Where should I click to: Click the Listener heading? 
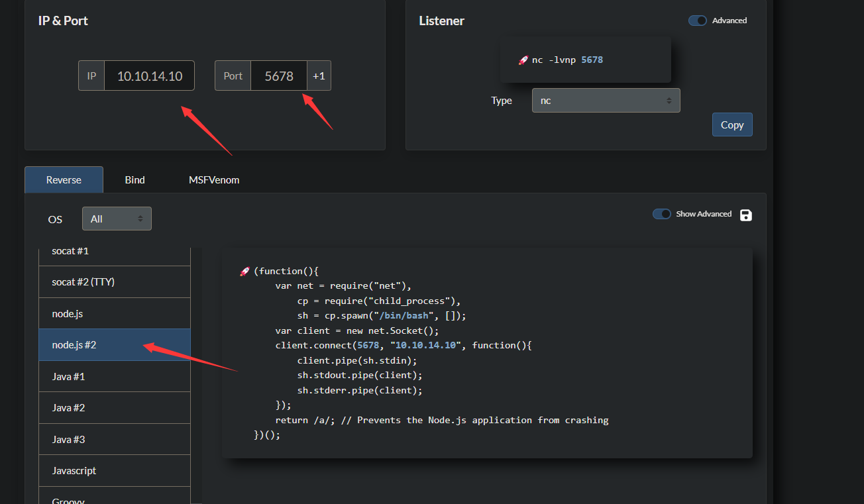point(442,21)
